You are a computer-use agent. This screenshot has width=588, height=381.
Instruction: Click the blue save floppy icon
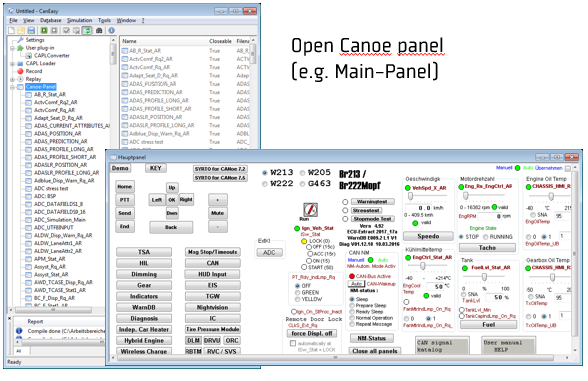[x=31, y=30]
